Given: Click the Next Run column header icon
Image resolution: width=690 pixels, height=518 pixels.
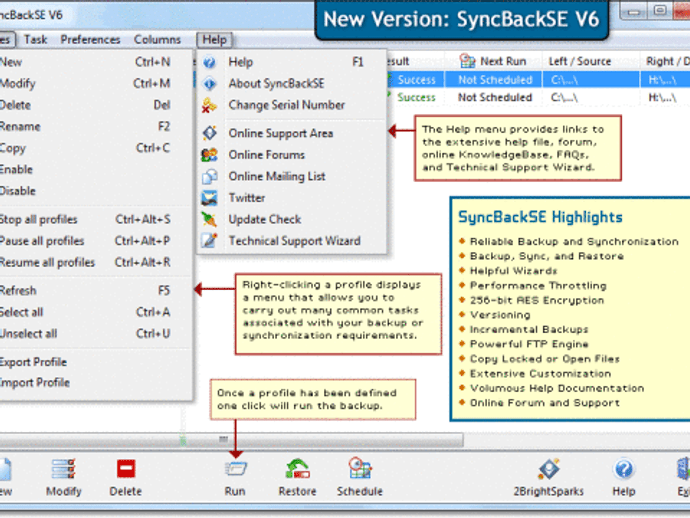Looking at the screenshot, I should pyautogui.click(x=467, y=61).
